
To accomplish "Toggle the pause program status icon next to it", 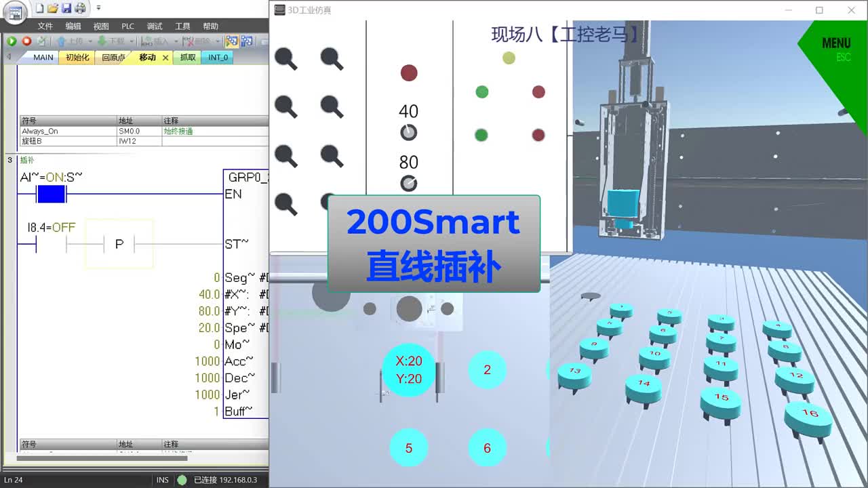I will (246, 41).
